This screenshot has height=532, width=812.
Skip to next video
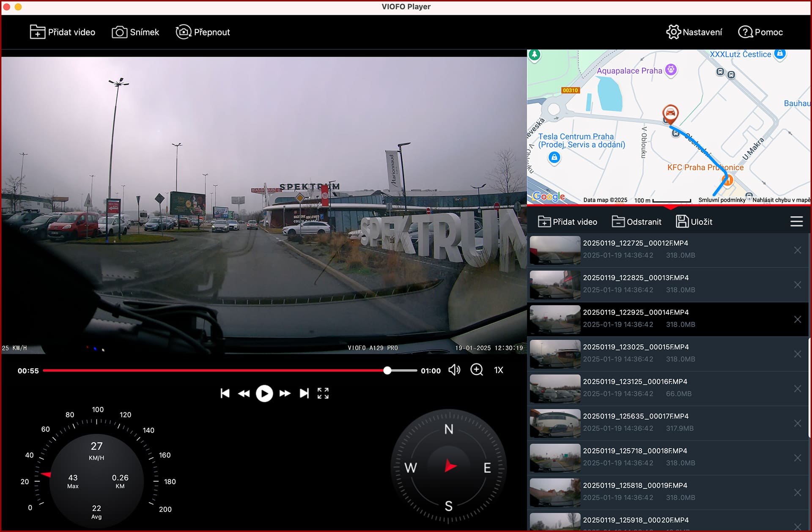tap(304, 393)
